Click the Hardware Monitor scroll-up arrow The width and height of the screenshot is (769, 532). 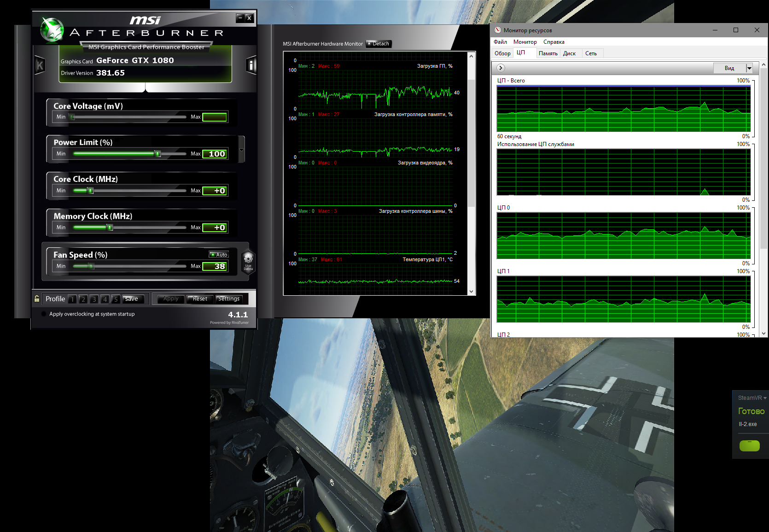click(471, 56)
